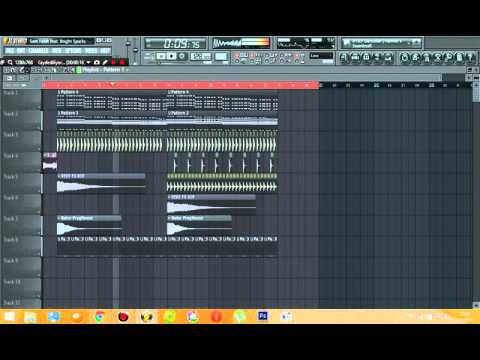The image size is (480, 360).
Task: Select the first Pattern 4 clip on Track 1
Action: pos(112,100)
